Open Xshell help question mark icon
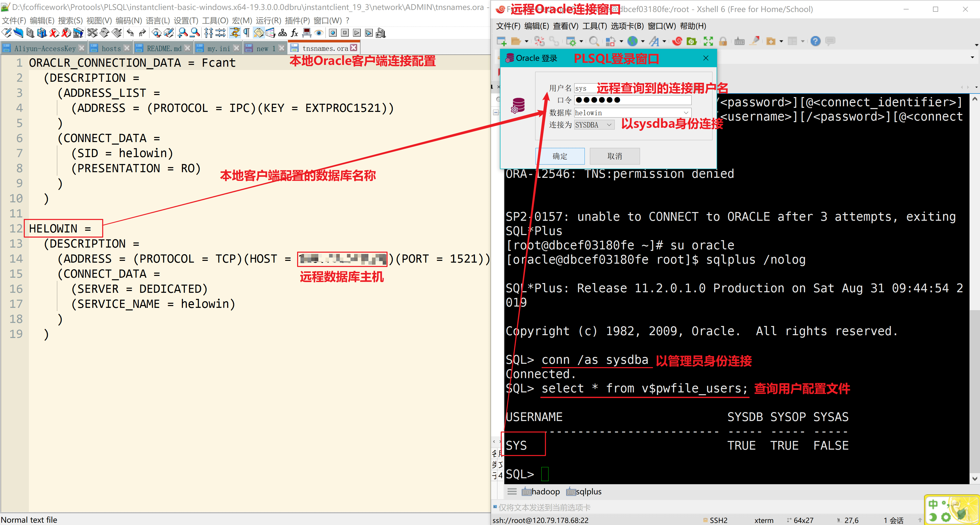Viewport: 980px width, 525px height. pos(815,41)
